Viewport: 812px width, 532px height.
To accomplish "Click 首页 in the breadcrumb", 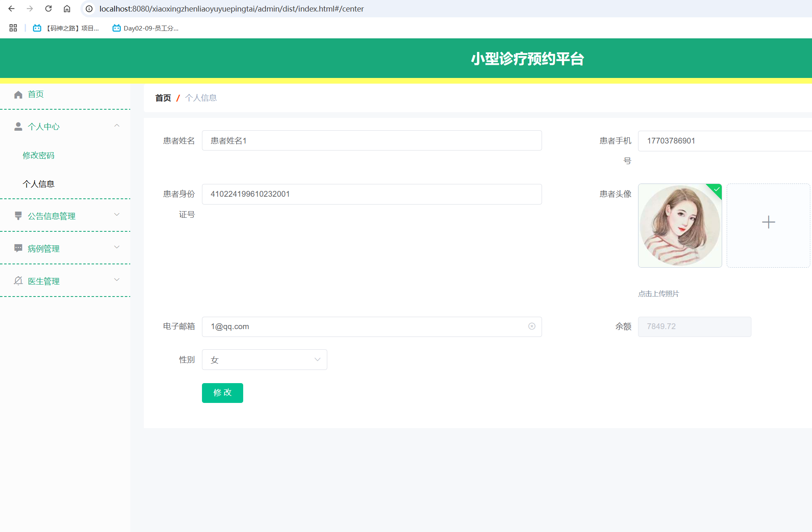I will pos(163,98).
